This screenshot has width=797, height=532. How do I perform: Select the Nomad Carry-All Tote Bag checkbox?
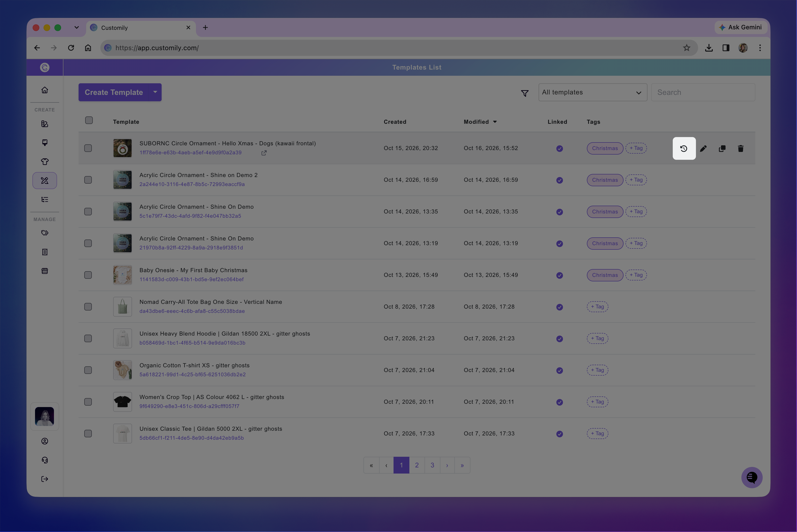coord(88,307)
